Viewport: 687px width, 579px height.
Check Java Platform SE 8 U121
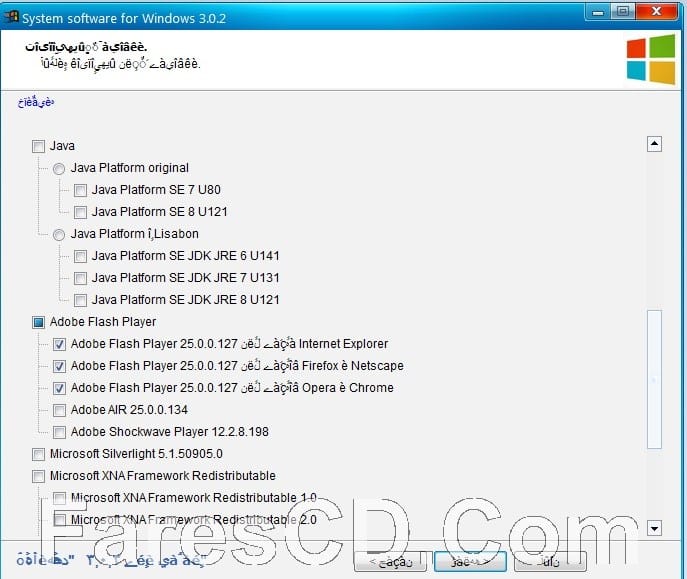pos(80,212)
